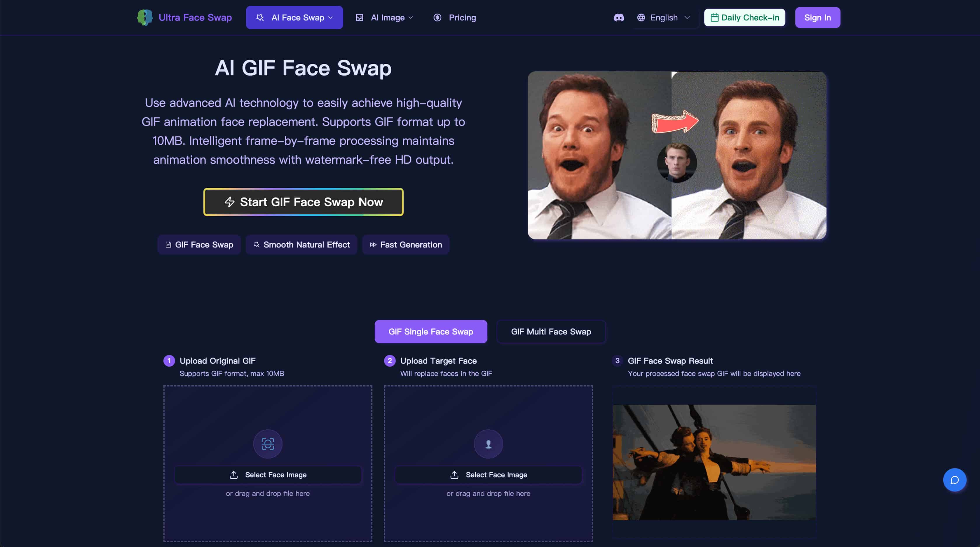Click the Fast Generation tag
The image size is (980, 547).
click(406, 245)
